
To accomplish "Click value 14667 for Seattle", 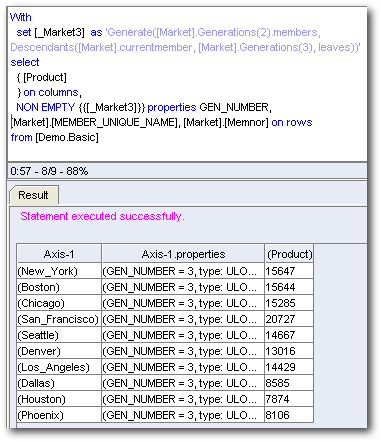I will pos(289,335).
